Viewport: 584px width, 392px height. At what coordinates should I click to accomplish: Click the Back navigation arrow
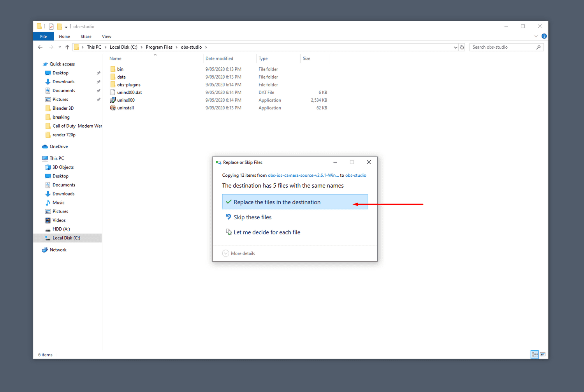pyautogui.click(x=40, y=47)
